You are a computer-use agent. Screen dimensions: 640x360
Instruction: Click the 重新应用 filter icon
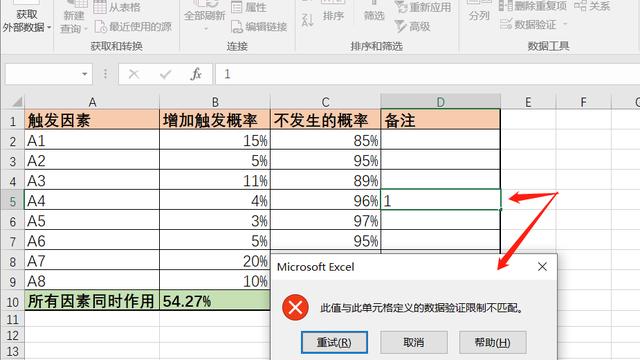(x=401, y=7)
